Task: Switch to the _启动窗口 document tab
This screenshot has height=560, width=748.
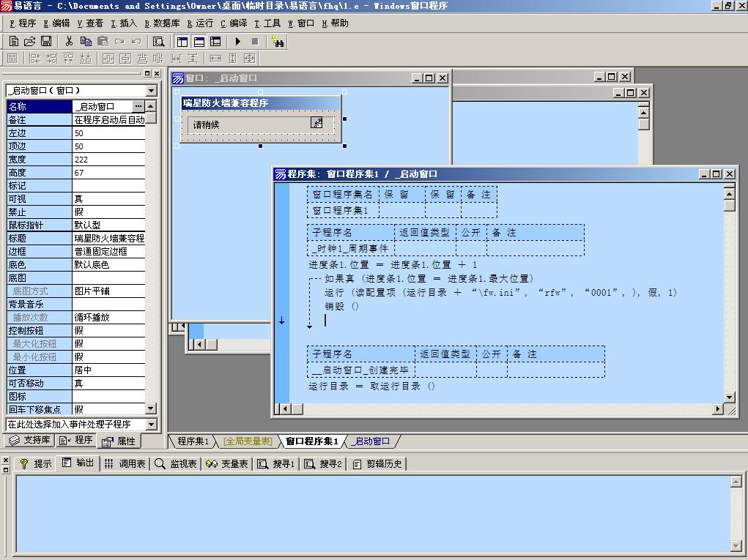Action: click(371, 441)
